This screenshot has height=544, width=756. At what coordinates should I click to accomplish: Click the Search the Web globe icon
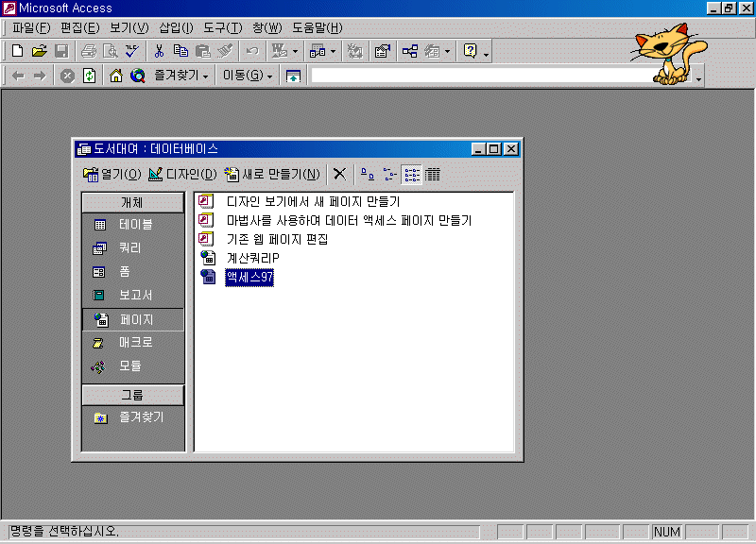click(x=138, y=76)
